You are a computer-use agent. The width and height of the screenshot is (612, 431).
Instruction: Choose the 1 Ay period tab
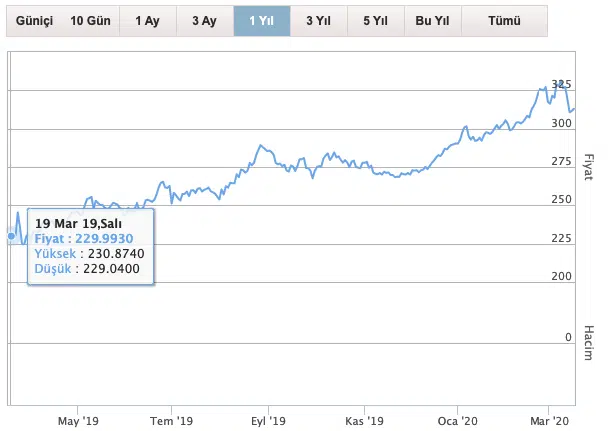pos(147,20)
